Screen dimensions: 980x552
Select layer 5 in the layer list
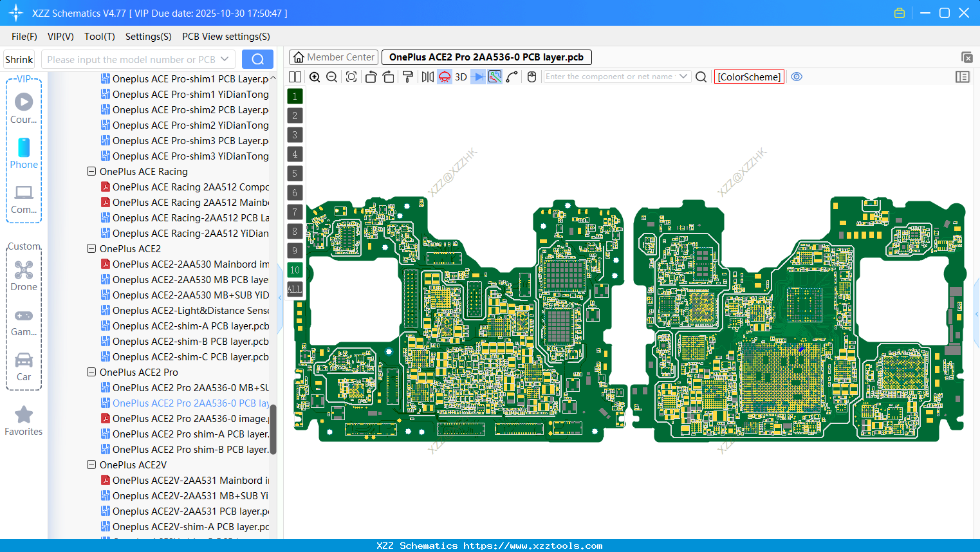[295, 174]
